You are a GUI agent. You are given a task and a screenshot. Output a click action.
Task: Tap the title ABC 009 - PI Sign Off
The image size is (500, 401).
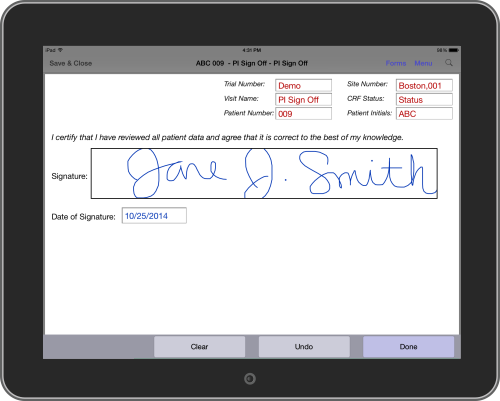tap(252, 63)
